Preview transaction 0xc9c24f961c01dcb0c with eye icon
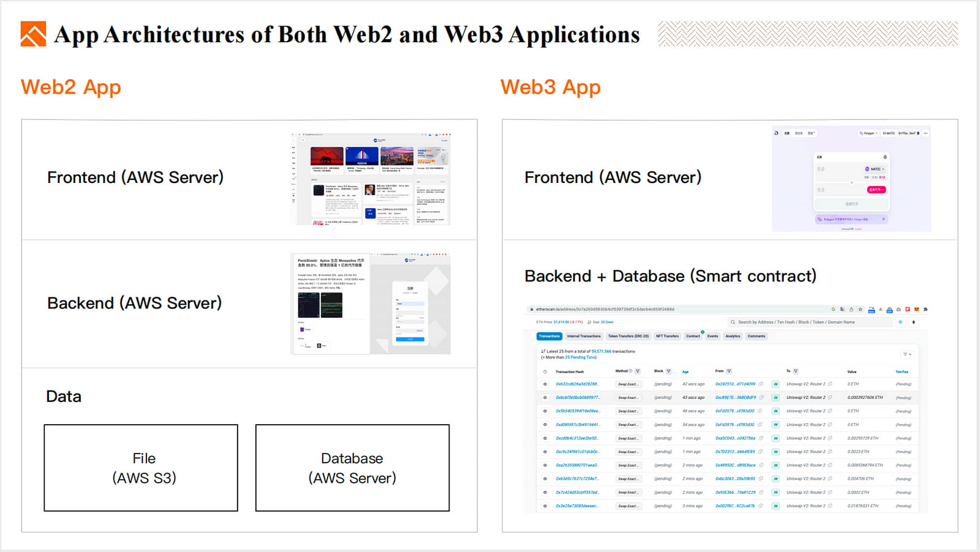980x552 pixels. (x=545, y=452)
